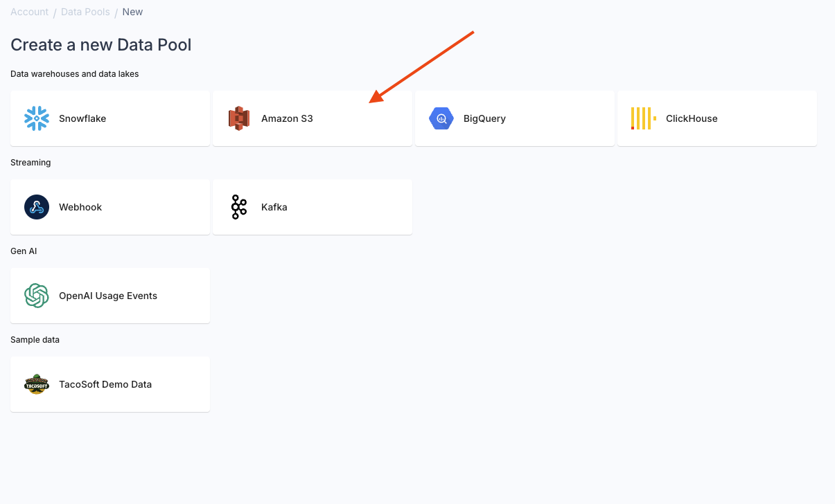Set up a Kafka streaming pool

(312, 207)
